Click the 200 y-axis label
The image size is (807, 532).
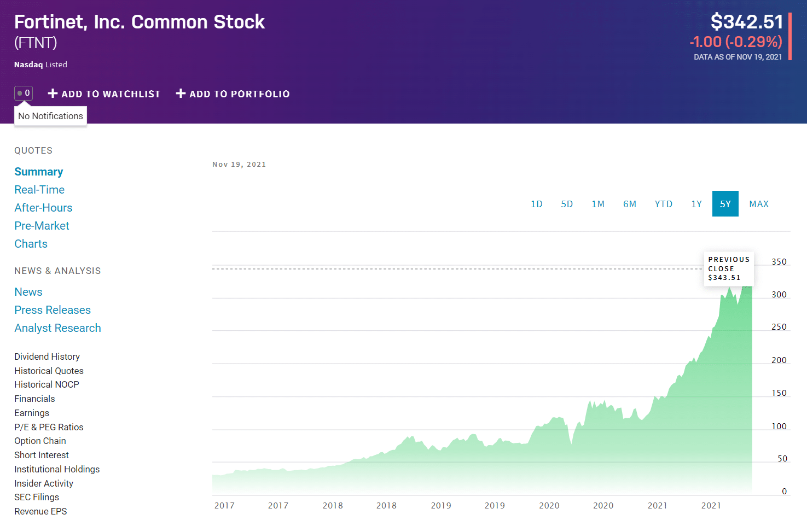point(779,360)
